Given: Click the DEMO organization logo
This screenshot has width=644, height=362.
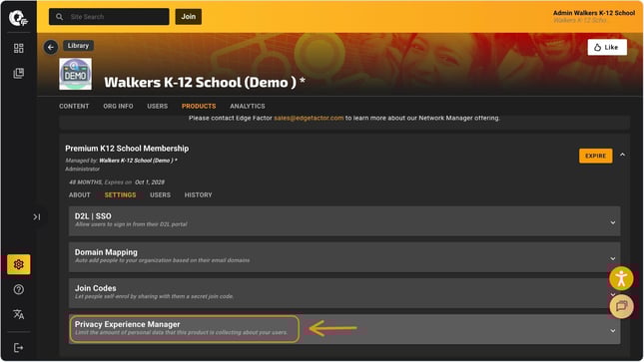Looking at the screenshot, I should [76, 74].
